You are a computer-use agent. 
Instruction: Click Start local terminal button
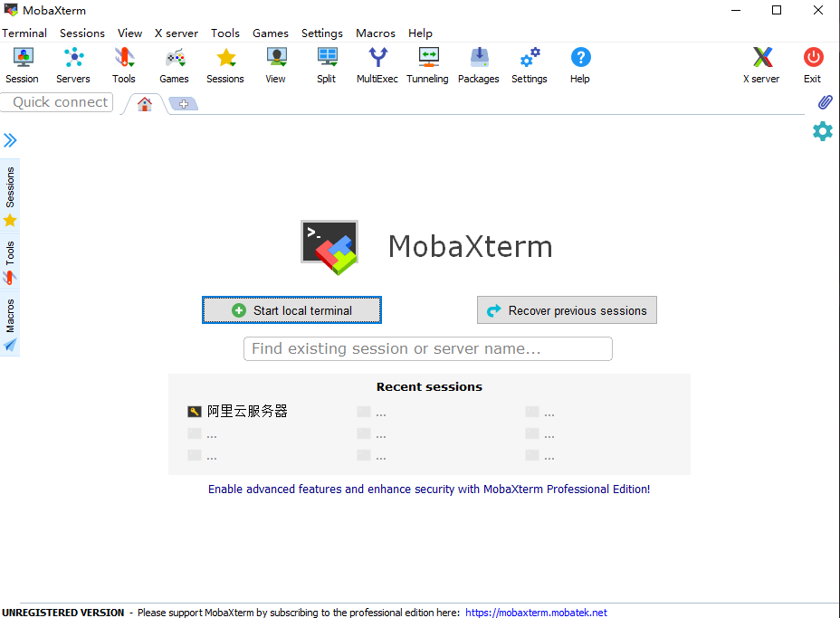click(x=291, y=310)
